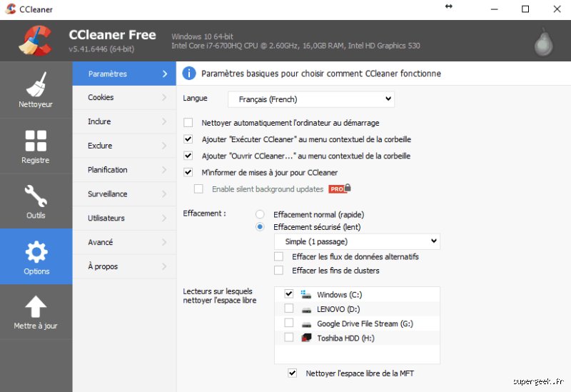Enable automatic cleaning at startup checkbox

point(188,122)
